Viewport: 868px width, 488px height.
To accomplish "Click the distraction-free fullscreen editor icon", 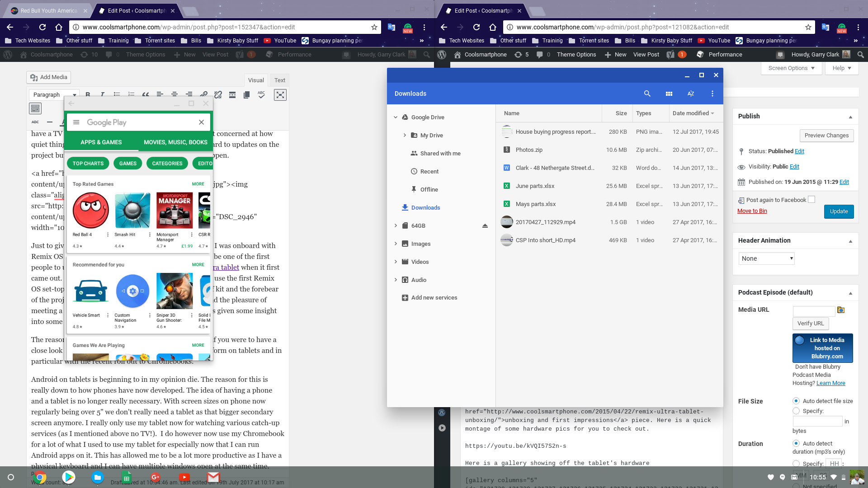I will 280,94.
